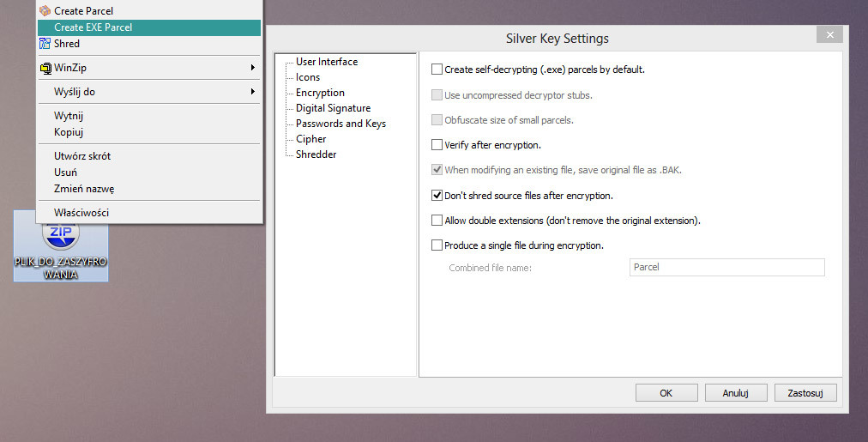Select Cipher in settings tree
The height and width of the screenshot is (442, 868).
310,139
